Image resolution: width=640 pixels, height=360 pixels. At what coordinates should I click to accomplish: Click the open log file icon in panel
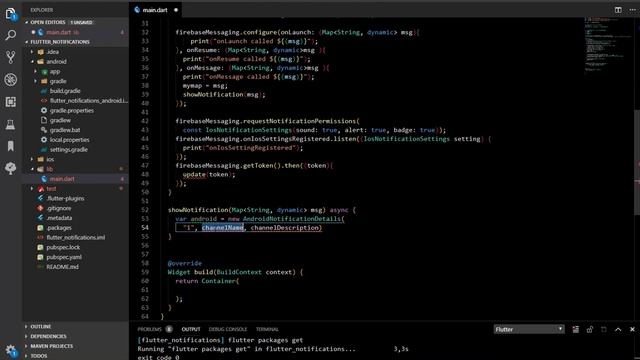(x=604, y=329)
